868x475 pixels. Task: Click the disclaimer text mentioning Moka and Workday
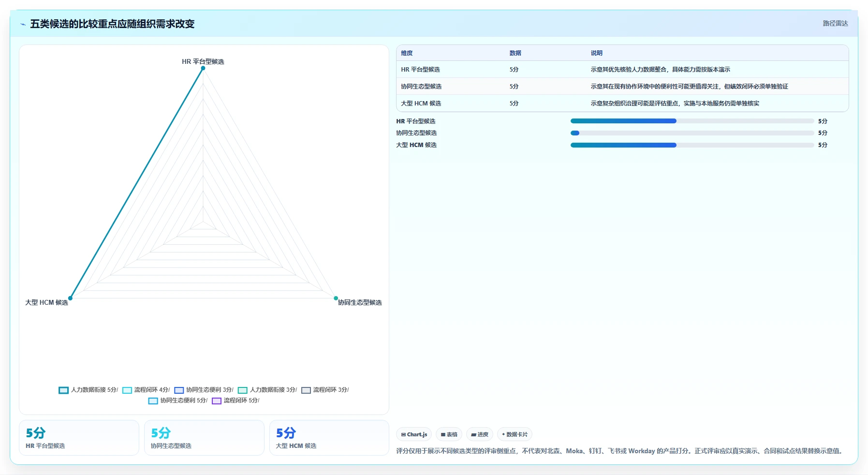(621, 451)
